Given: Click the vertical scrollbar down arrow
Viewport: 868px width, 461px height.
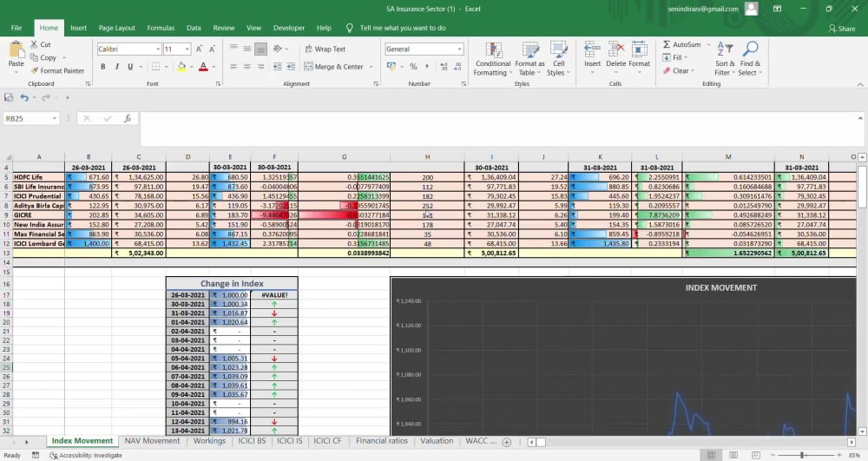Looking at the screenshot, I should pyautogui.click(x=862, y=431).
